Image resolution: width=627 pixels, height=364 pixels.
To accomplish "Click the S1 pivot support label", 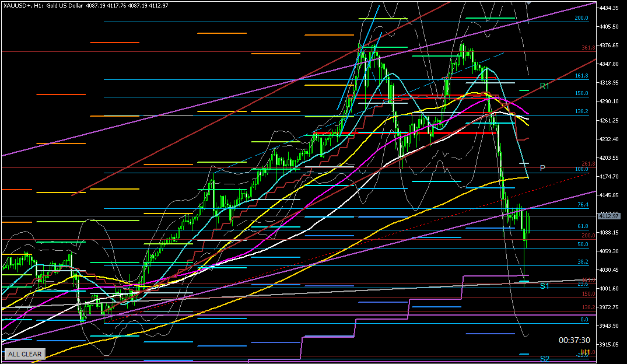I will pos(544,286).
